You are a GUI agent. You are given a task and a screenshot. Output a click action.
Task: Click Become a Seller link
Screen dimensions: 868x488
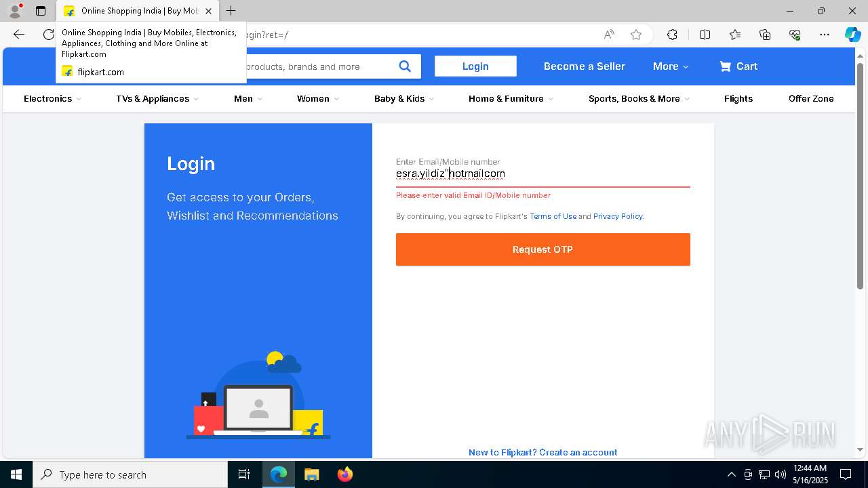point(585,66)
